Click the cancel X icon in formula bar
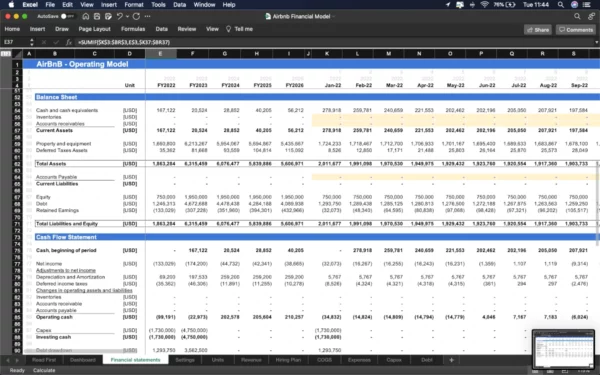Viewport: 600px width, 375px height. pyautogui.click(x=44, y=42)
